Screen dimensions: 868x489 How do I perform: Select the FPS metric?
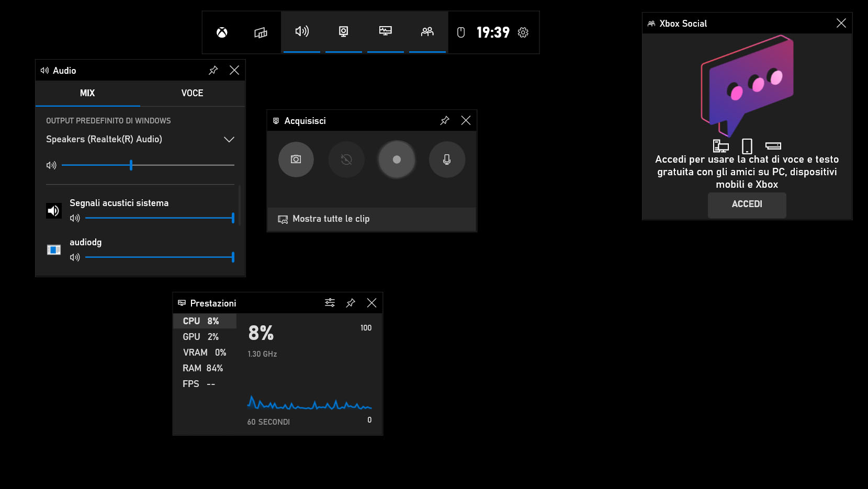[205, 384]
